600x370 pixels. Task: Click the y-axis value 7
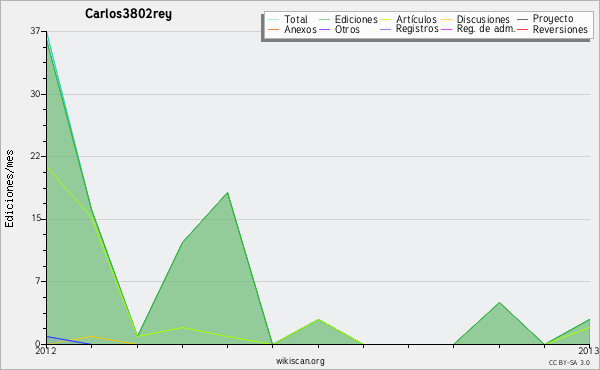[38, 281]
